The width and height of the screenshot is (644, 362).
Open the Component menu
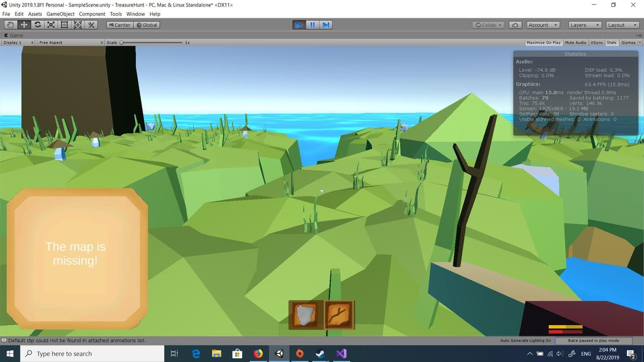pos(92,14)
